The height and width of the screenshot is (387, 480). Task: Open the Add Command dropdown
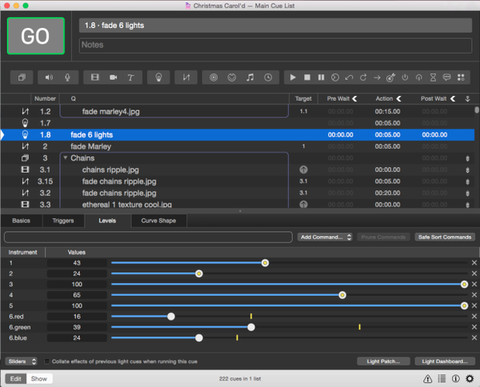tap(325, 237)
